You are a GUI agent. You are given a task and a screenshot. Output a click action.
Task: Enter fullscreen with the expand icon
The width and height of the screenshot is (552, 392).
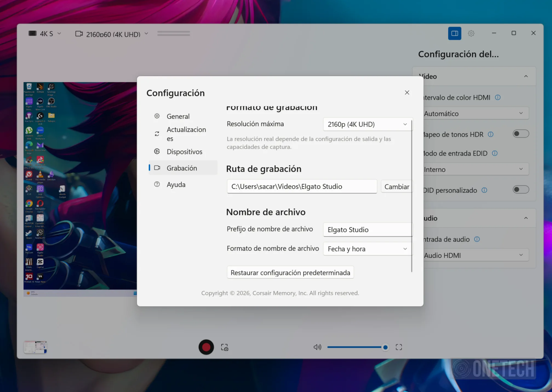[x=399, y=347]
